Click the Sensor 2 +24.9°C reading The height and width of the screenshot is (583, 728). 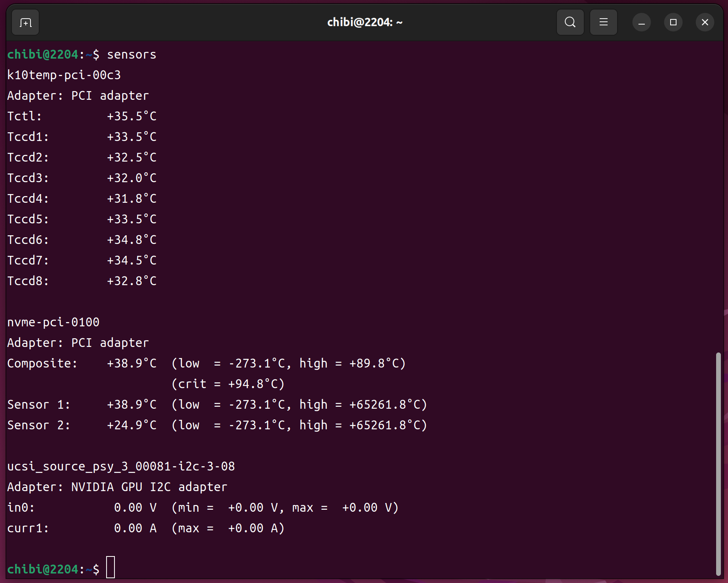pos(131,425)
